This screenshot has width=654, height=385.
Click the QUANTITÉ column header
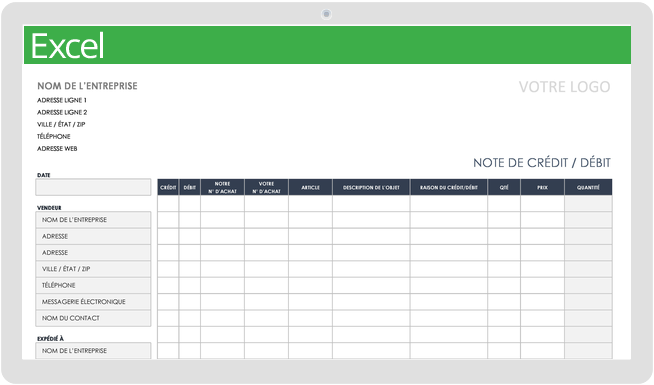(588, 187)
